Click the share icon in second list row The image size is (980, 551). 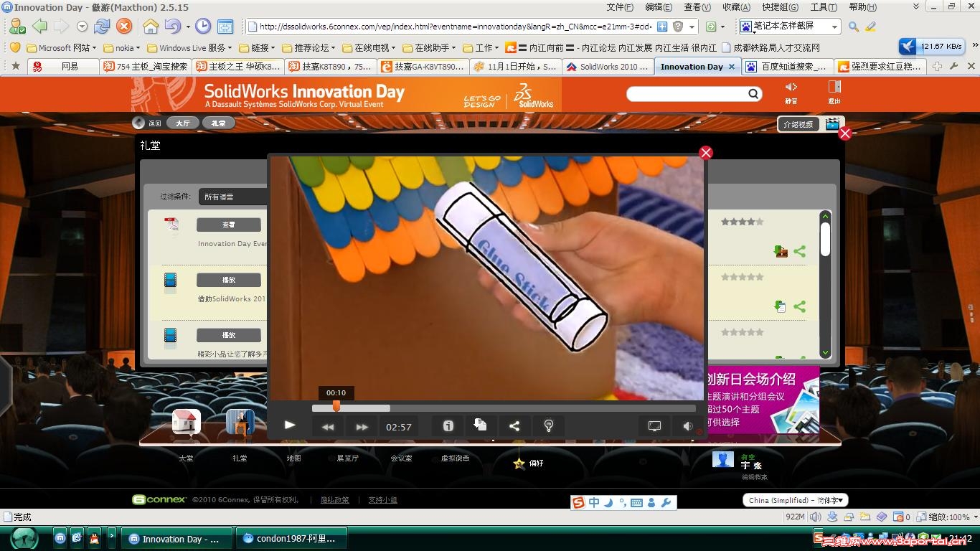click(800, 306)
